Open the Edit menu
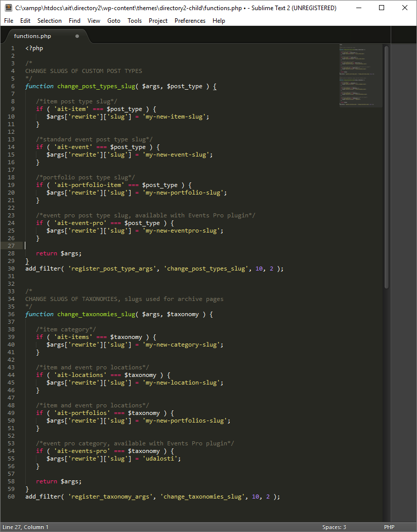Image resolution: width=417 pixels, height=532 pixels. [25, 21]
